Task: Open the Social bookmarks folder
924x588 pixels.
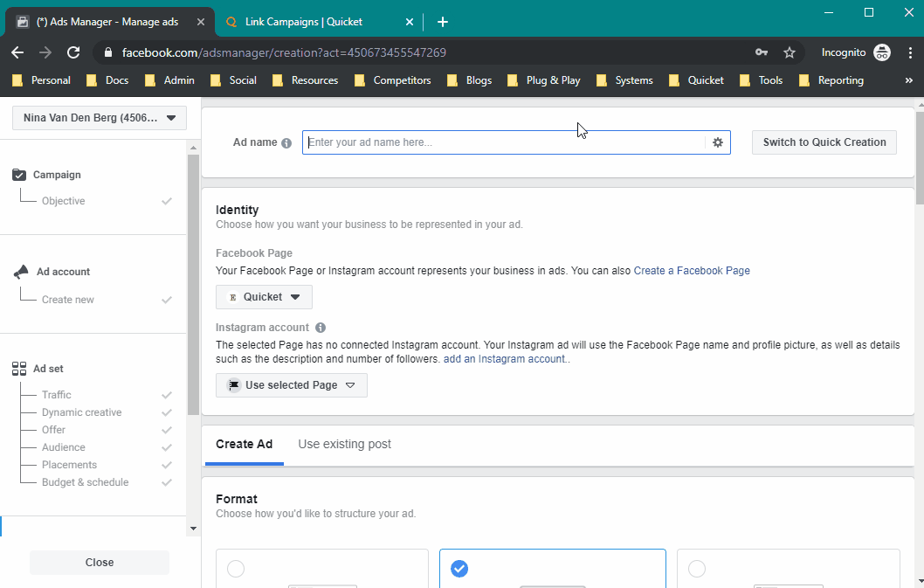Action: [234, 80]
